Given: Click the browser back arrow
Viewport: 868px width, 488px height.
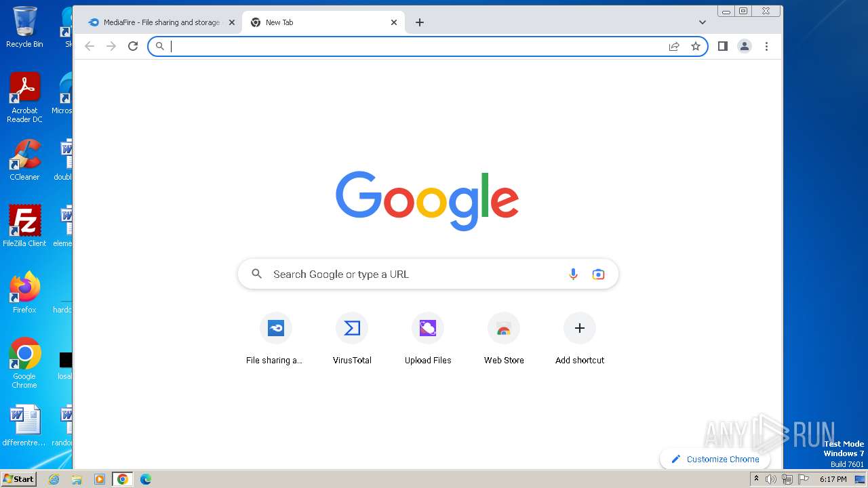Looking at the screenshot, I should tap(90, 46).
